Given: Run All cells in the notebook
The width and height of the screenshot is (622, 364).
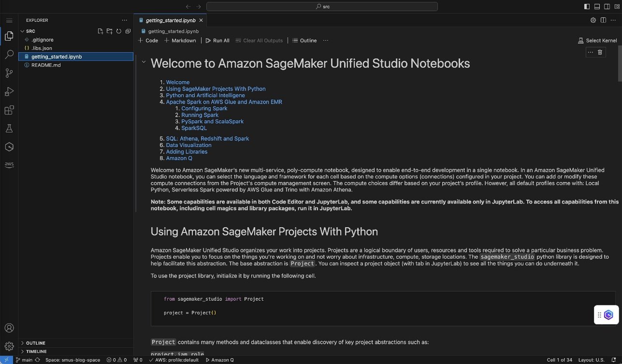Looking at the screenshot, I should (217, 41).
